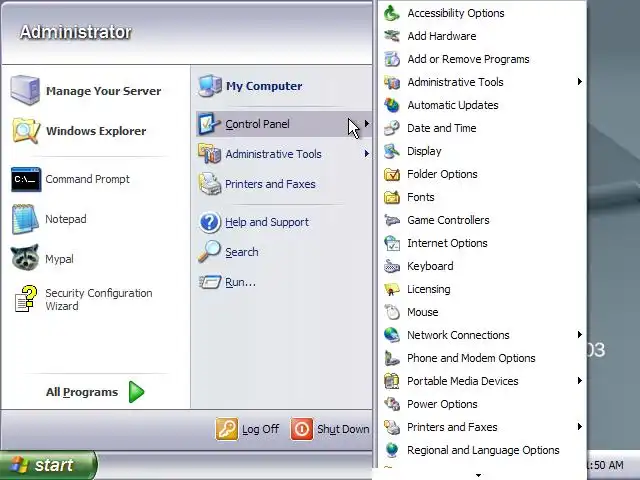Click Add or Remove Programs icon
640x480 pixels.
pos(392,59)
